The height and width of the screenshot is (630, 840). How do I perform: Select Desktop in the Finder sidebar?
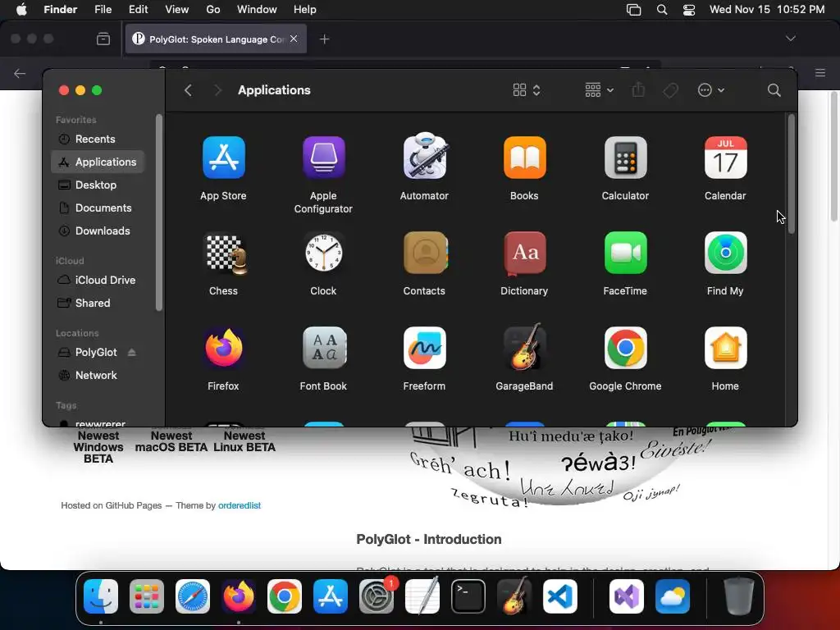[x=98, y=185]
